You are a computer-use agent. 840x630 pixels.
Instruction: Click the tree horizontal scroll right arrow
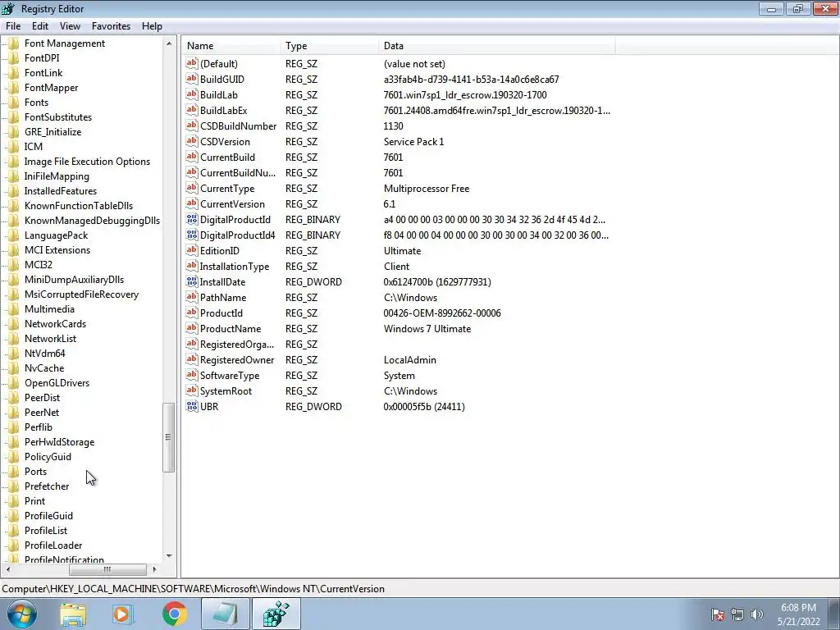coord(155,569)
